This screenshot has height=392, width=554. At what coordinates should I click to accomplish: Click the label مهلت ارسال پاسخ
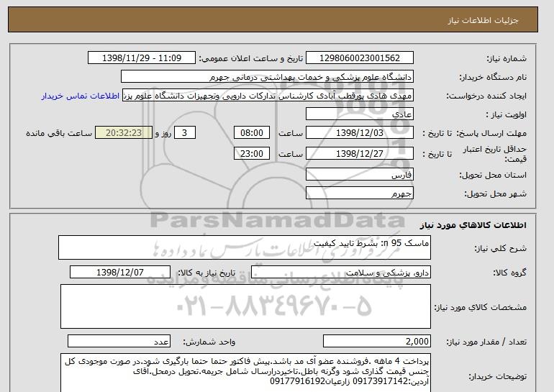(491, 133)
